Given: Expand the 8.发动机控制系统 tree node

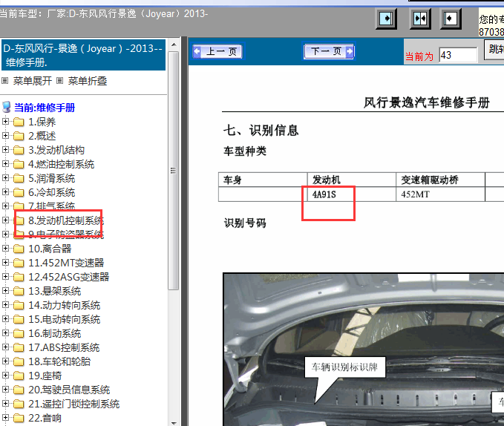Looking at the screenshot, I should [x=5, y=220].
